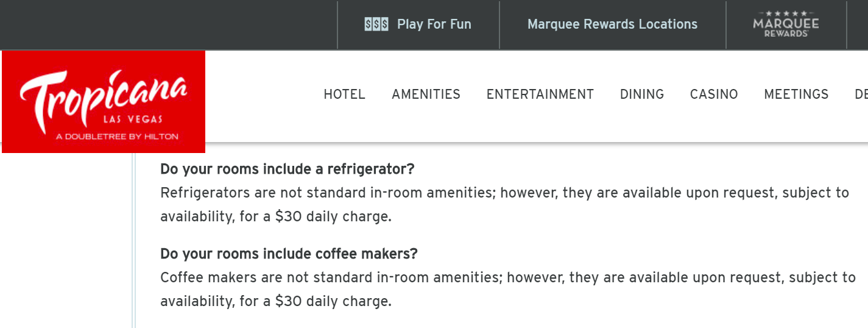The width and height of the screenshot is (868, 328).
Task: Click the coffee maker answer starting 'Coffee makers are'
Action: pos(508,290)
